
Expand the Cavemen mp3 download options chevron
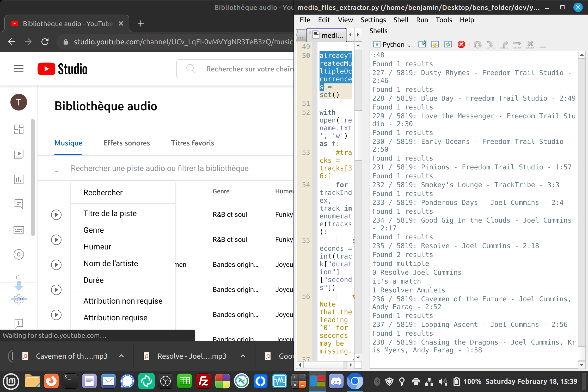[121, 356]
